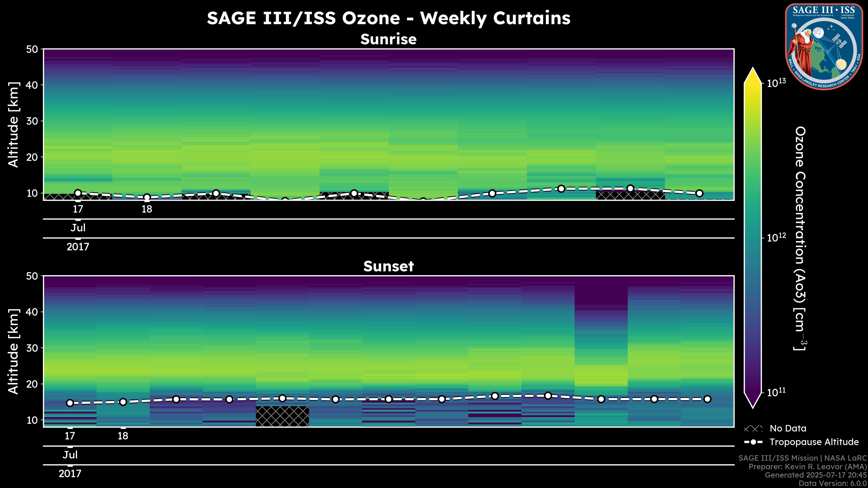Click the Sunset panel title
Viewport: 868px width, 488px height.
(389, 266)
